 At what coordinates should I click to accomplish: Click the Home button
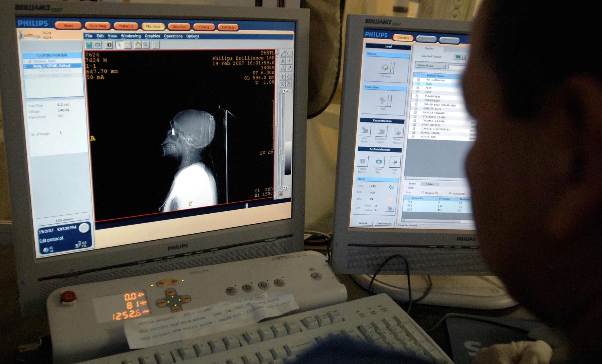[x=68, y=25]
